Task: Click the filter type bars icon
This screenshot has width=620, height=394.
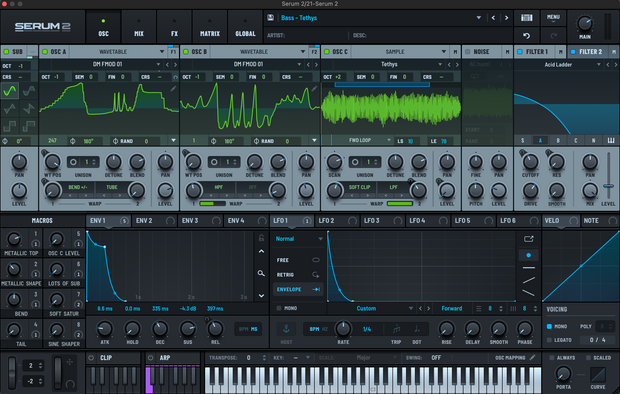Action: tap(611, 140)
